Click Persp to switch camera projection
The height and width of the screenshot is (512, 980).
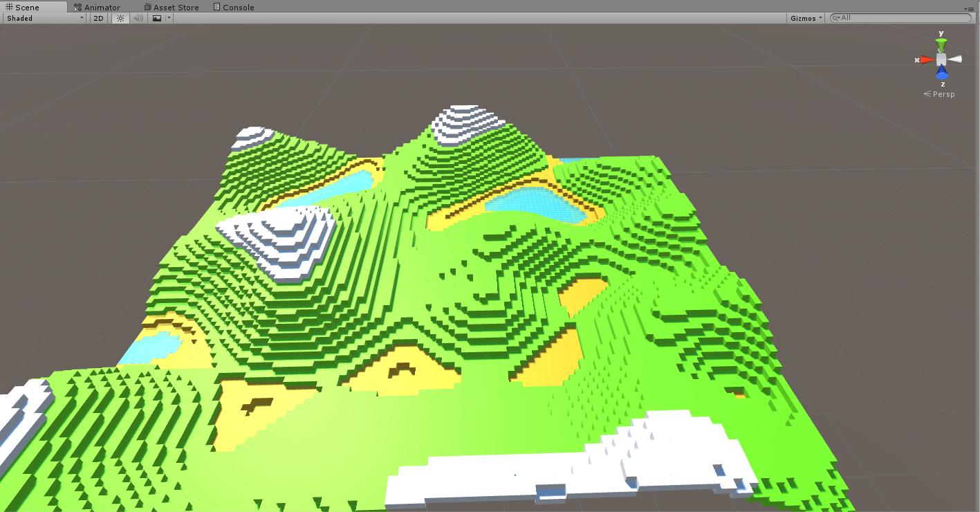pyautogui.click(x=943, y=94)
